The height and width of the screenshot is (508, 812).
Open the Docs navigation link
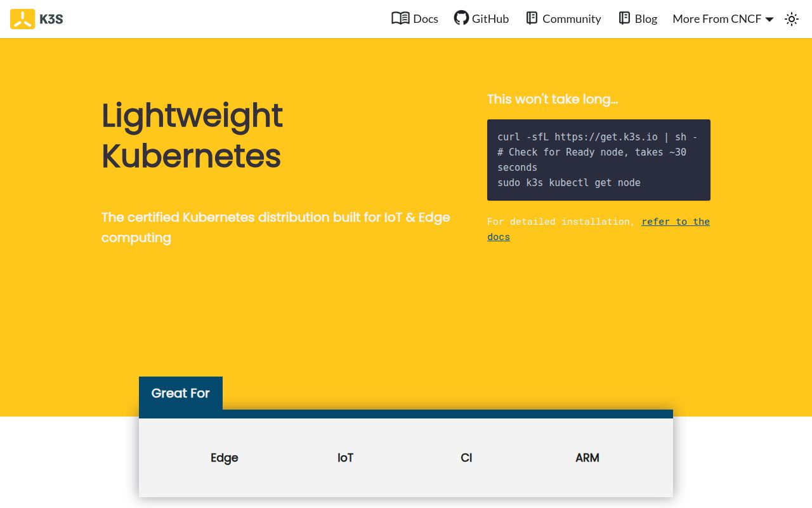415,18
